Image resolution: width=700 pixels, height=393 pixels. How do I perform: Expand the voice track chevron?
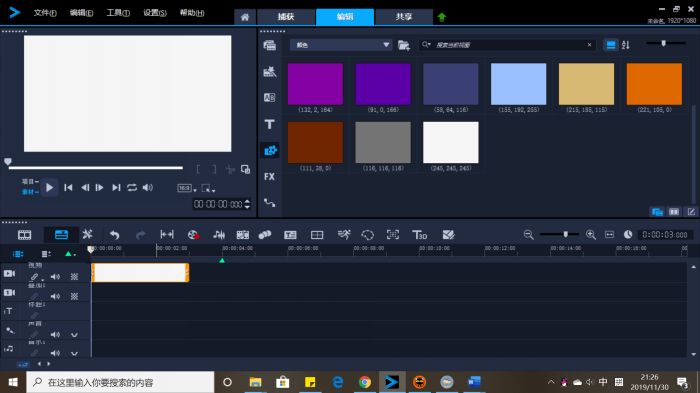click(x=74, y=334)
